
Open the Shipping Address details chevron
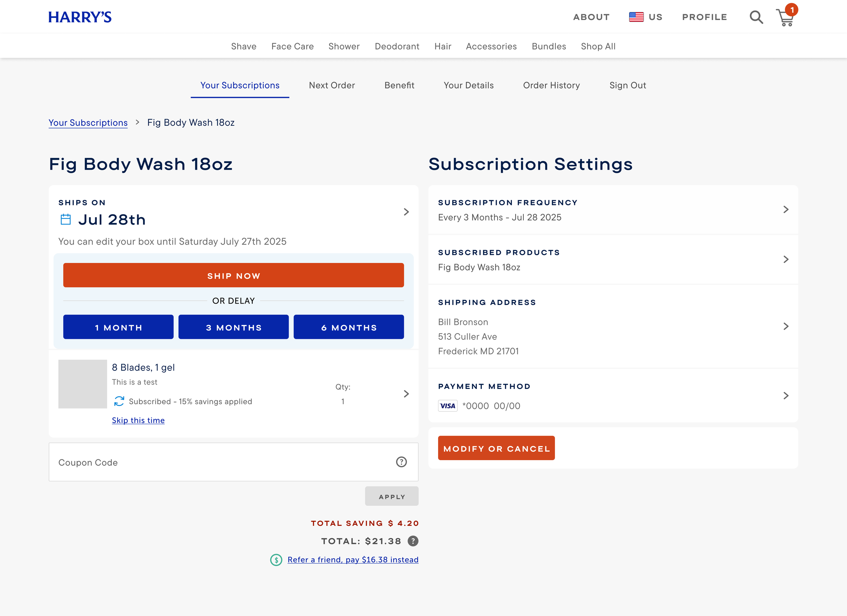(786, 326)
